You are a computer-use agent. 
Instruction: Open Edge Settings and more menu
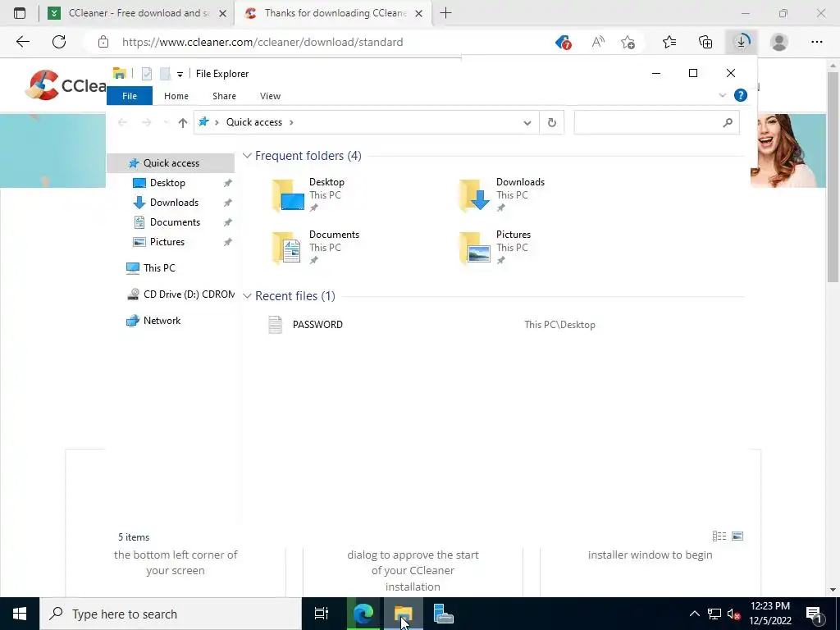(816, 42)
